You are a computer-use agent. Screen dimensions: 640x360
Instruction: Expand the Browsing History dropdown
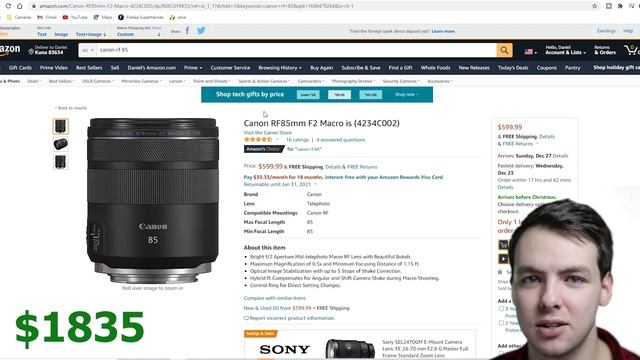pyautogui.click(x=280, y=68)
